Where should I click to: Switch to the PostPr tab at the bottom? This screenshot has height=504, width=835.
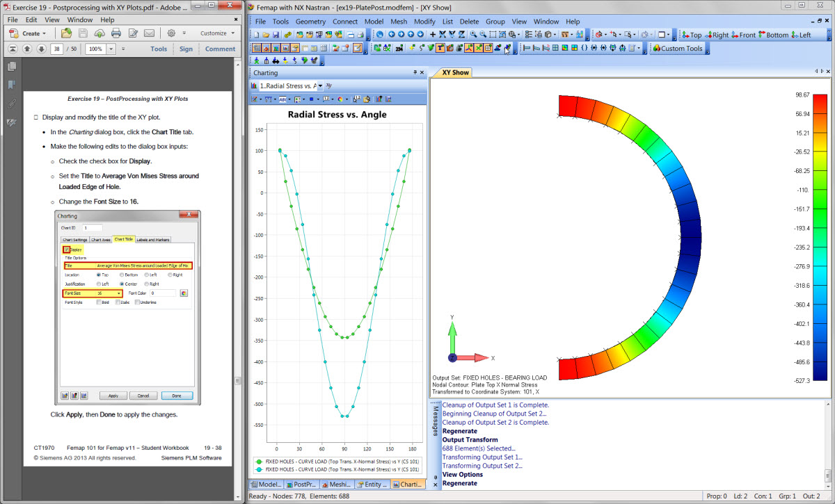click(x=303, y=483)
